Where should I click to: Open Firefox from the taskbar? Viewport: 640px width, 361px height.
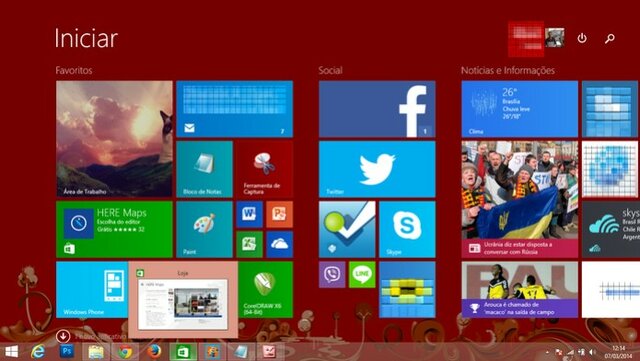click(x=154, y=351)
